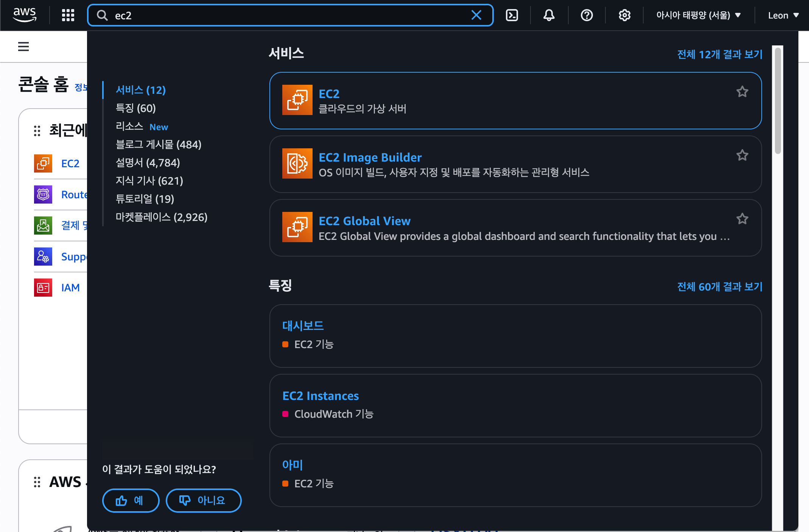Viewport: 809px width, 532px height.
Task: Click the AWS logo
Action: [x=25, y=15]
